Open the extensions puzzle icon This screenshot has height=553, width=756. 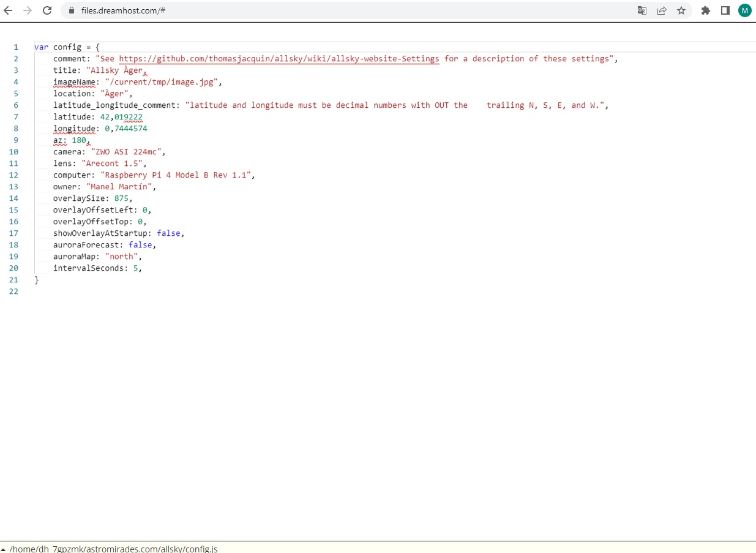pyautogui.click(x=706, y=10)
